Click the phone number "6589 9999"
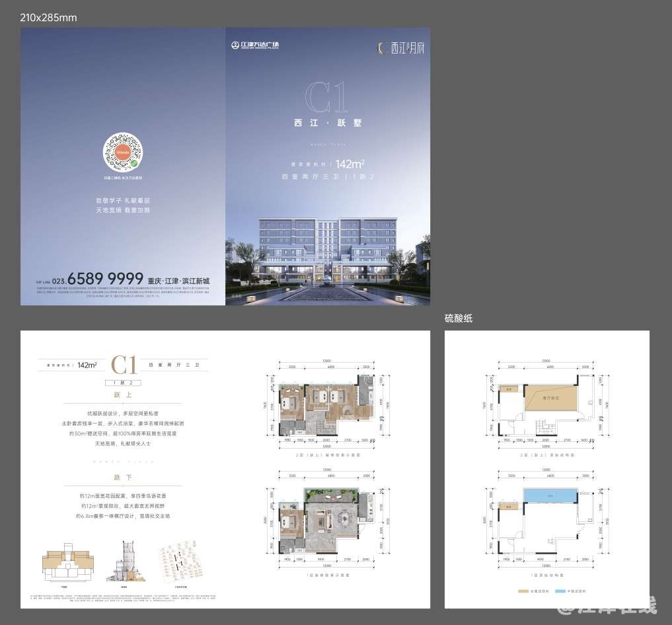672x625 pixels. pyautogui.click(x=106, y=278)
